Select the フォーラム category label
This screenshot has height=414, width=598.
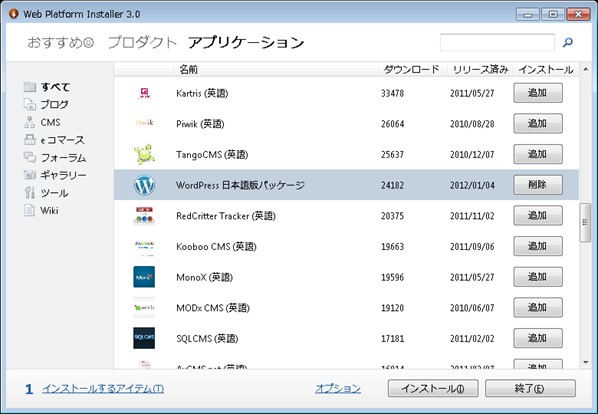[63, 157]
